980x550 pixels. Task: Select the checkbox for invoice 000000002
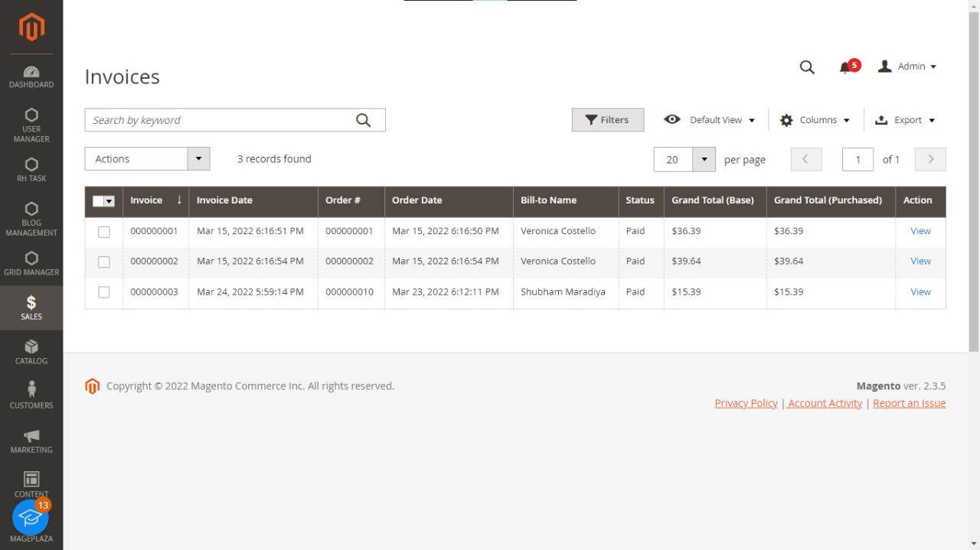coord(104,262)
